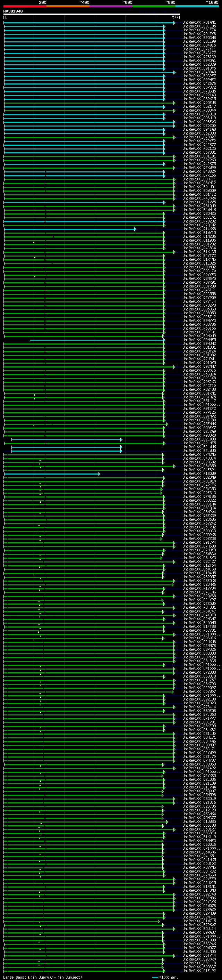222x980 pixels.
Task: Select hit UniRef100_Q7NI86
Action: (x=199, y=497)
